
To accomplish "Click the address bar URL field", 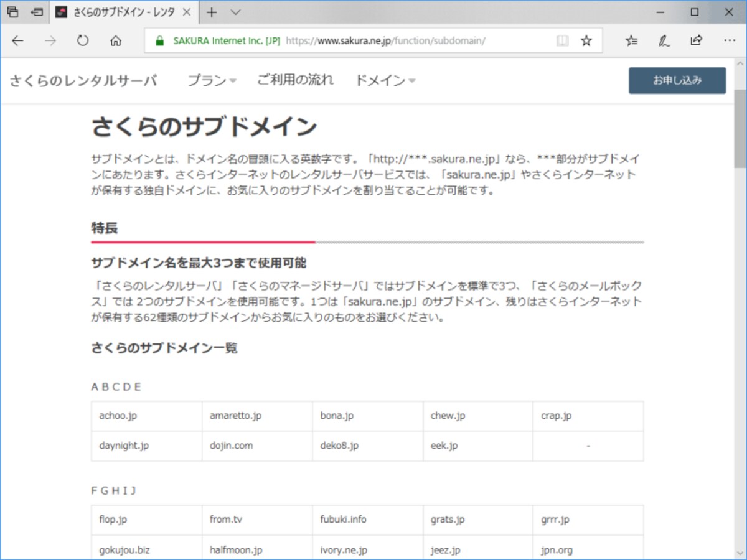I will [374, 41].
